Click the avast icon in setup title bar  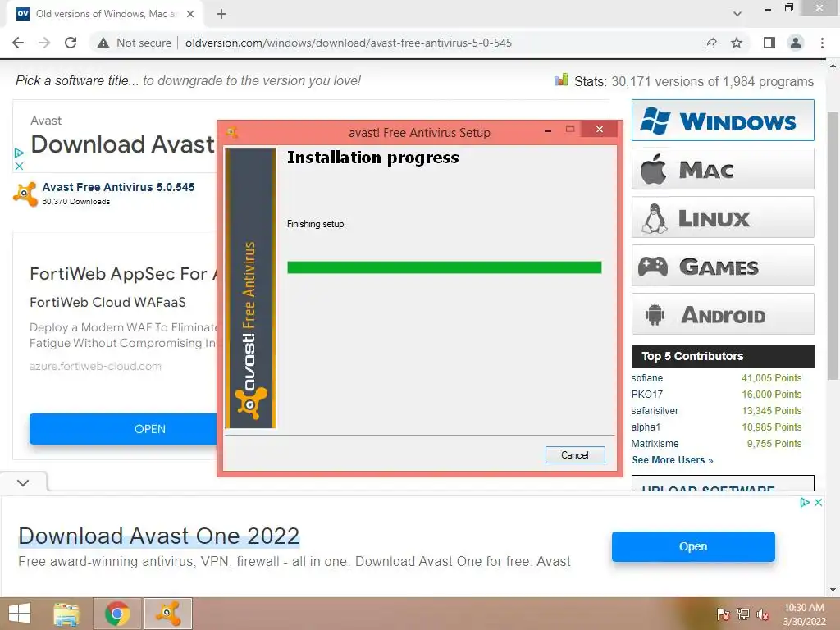(232, 132)
